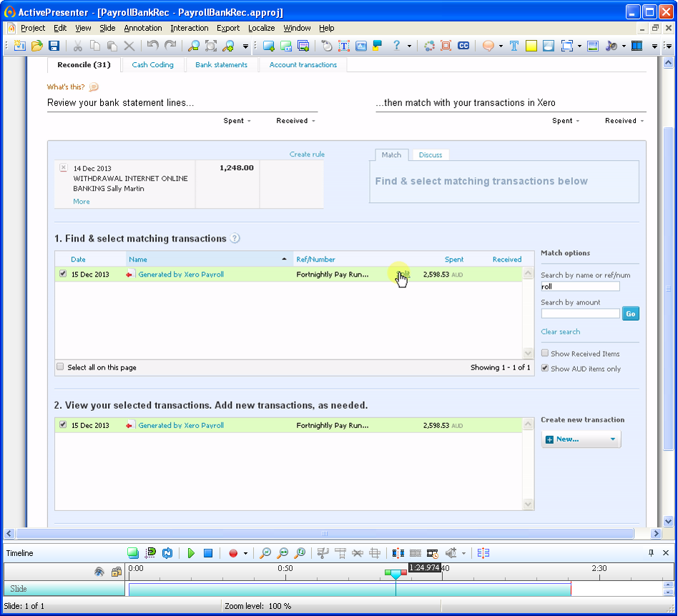The image size is (678, 616).
Task: Click the closed caption CC icon
Action: coord(463,46)
